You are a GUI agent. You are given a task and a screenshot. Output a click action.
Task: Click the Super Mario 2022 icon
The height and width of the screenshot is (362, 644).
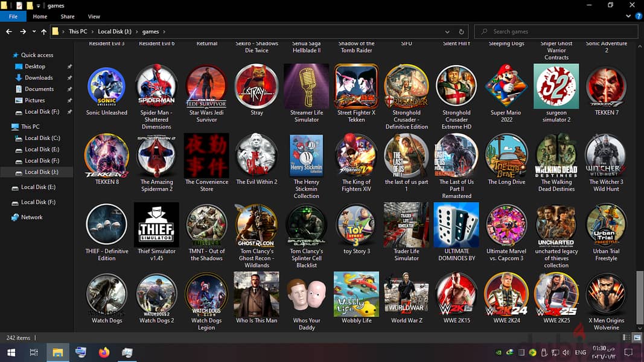(x=506, y=86)
